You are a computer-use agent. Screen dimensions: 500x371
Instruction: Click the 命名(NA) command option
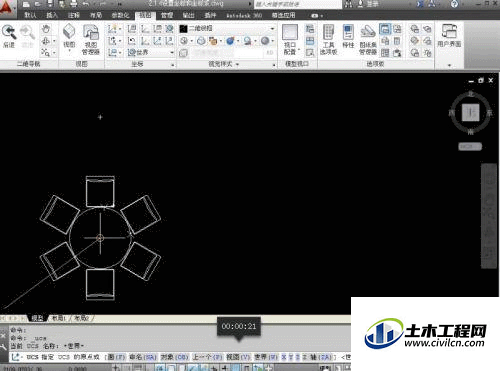point(143,357)
